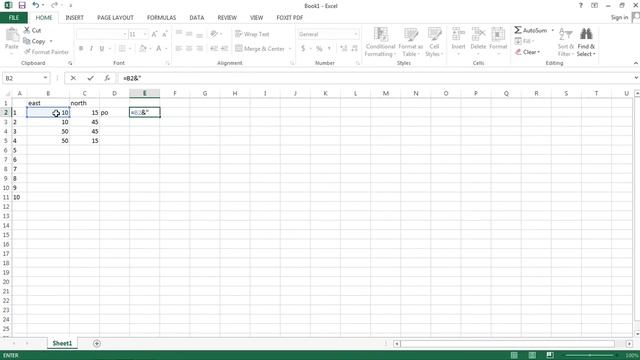
Task: Confirm formula entry with checkmark button
Action: point(90,78)
